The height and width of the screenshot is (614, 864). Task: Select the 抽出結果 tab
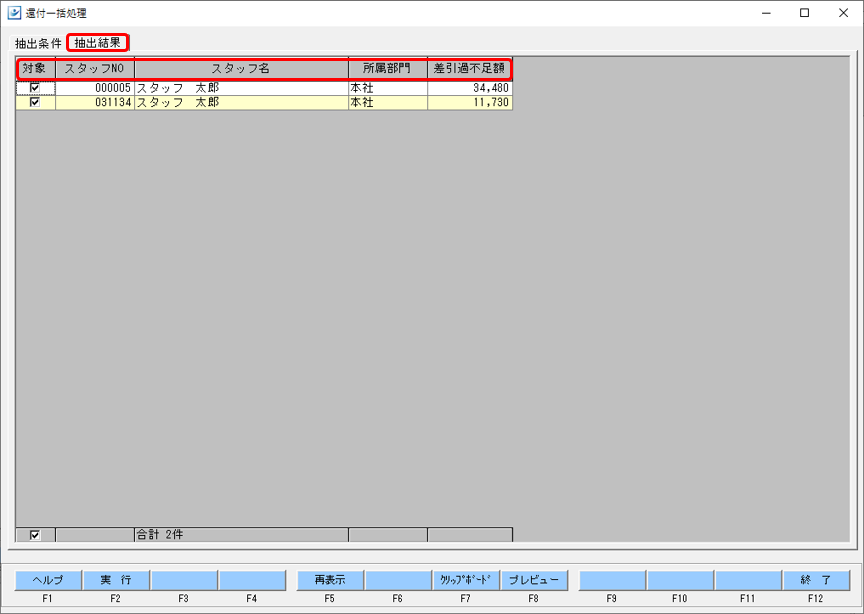point(98,42)
